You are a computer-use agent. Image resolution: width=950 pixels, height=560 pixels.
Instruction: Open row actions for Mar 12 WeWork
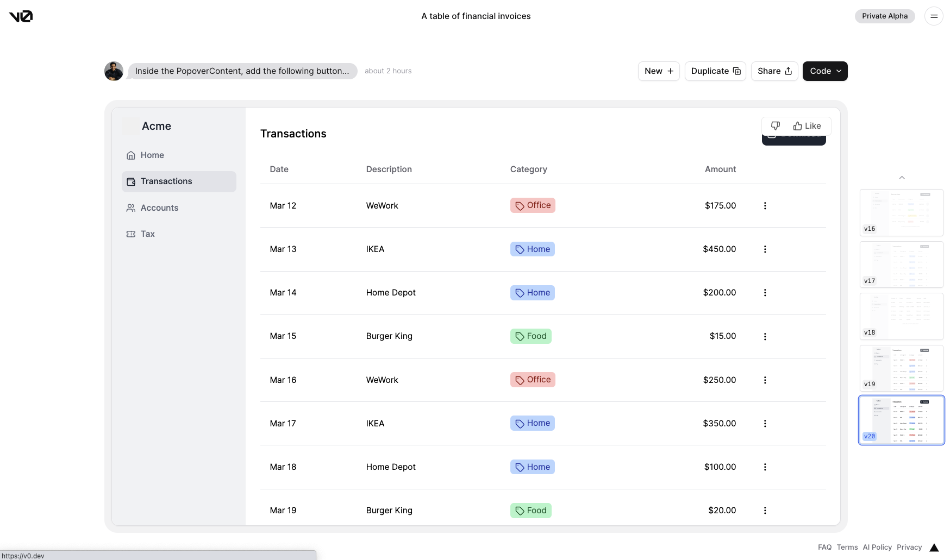click(765, 206)
